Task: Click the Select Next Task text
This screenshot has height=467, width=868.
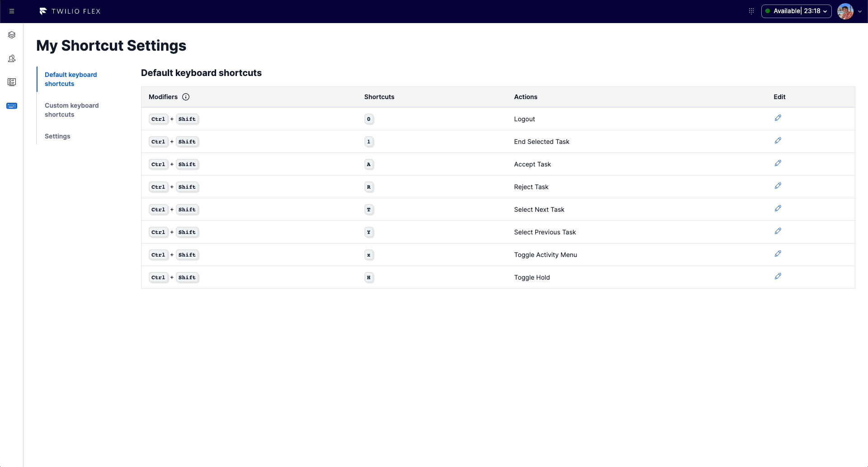Action: point(539,210)
